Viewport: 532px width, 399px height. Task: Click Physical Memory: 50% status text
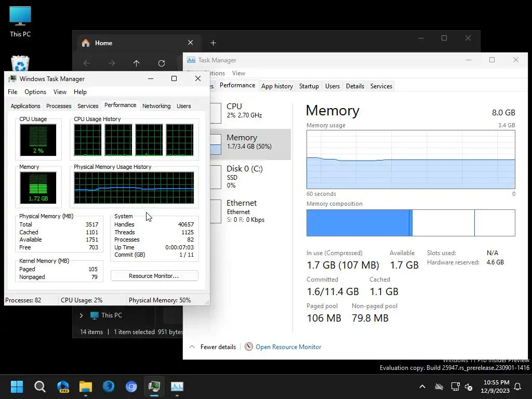point(159,300)
